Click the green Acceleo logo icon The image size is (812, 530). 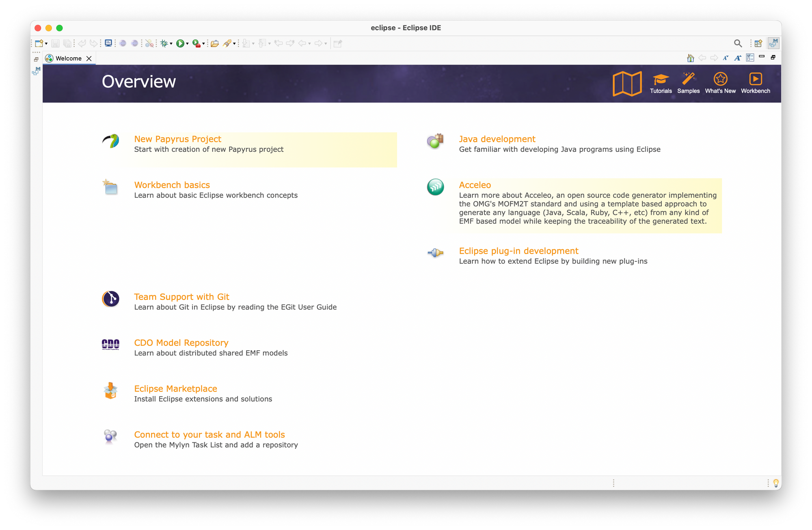point(435,187)
